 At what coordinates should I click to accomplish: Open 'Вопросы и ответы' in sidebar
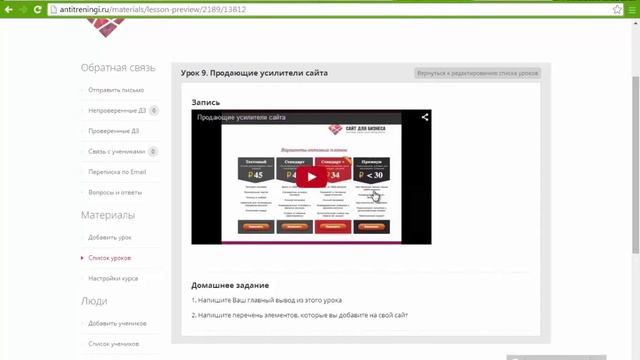(115, 192)
